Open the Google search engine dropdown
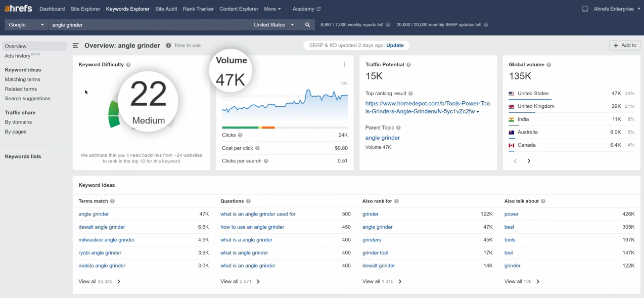This screenshot has width=644, height=298. [26, 25]
